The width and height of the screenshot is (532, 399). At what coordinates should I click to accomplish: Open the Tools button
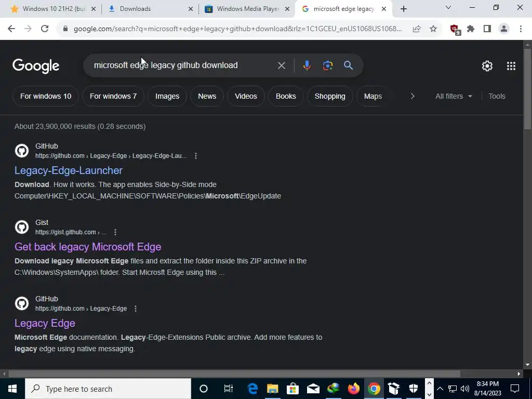point(497,96)
